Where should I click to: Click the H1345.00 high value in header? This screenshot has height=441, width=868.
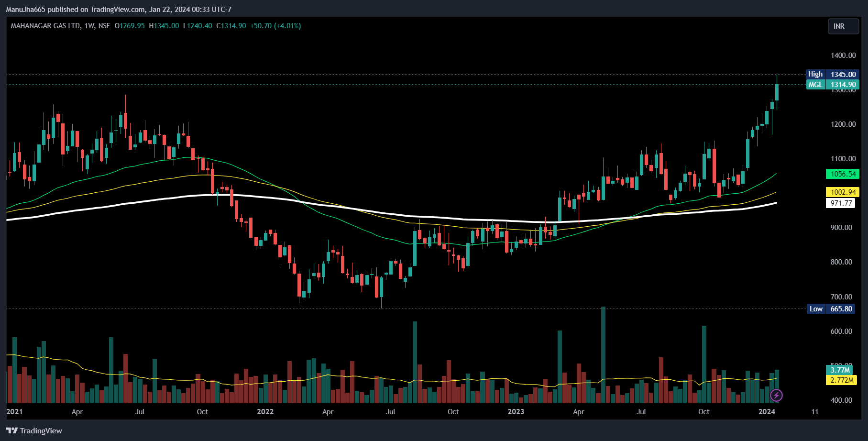[164, 26]
